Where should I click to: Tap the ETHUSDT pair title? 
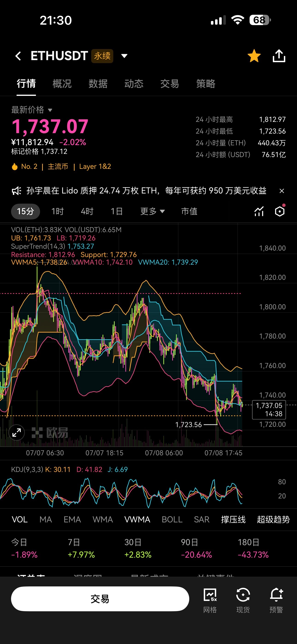(59, 56)
